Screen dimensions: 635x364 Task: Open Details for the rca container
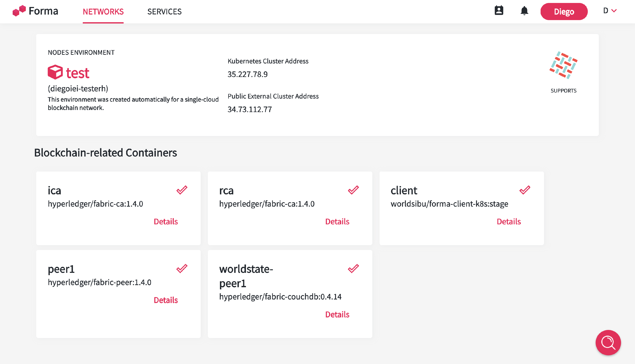(x=337, y=221)
